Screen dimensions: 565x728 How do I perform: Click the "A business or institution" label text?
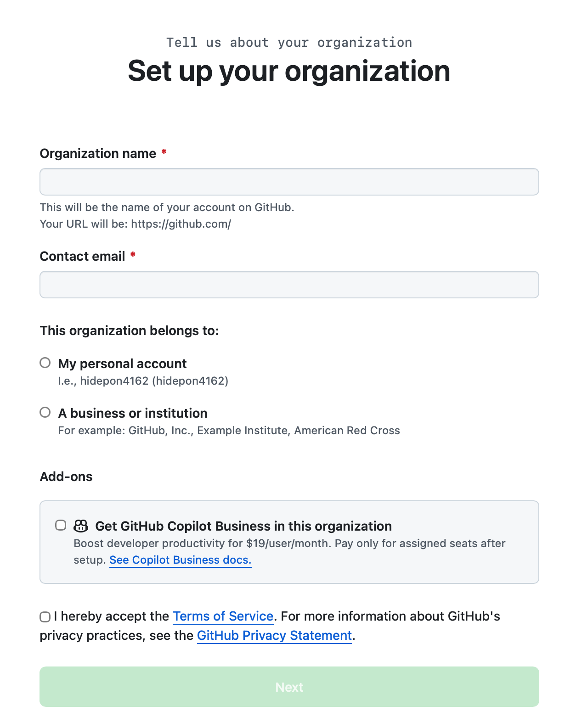(133, 413)
